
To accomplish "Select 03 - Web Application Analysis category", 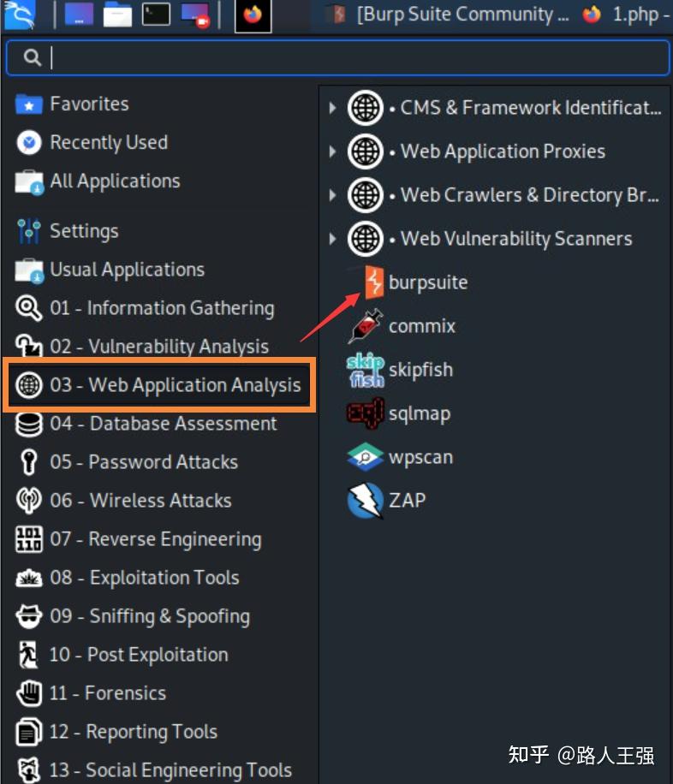I will [x=160, y=385].
